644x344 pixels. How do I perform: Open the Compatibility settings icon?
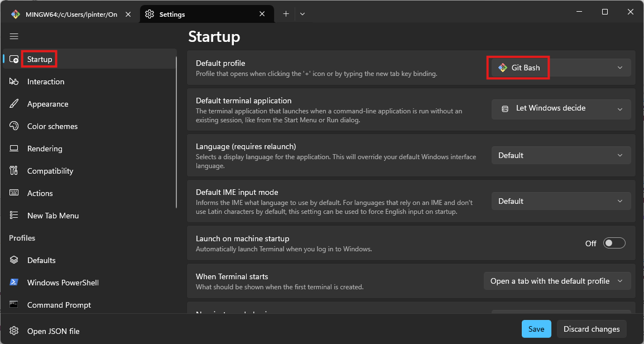[15, 171]
